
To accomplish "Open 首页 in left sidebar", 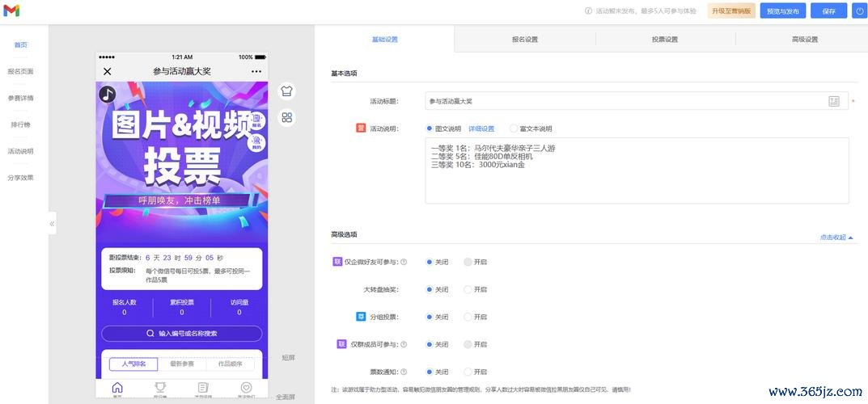I will point(20,44).
